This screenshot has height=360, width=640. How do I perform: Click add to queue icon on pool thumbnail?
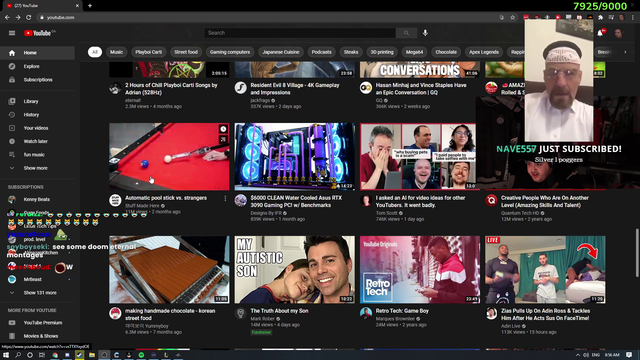[223, 140]
